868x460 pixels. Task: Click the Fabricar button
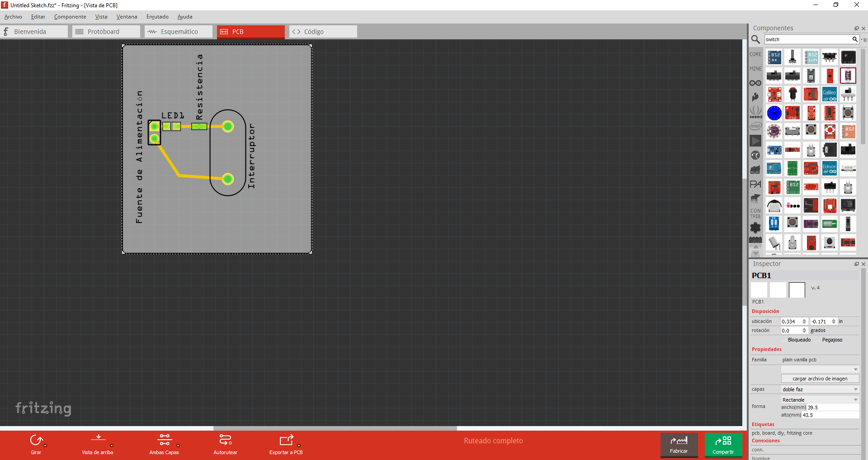[x=679, y=445]
